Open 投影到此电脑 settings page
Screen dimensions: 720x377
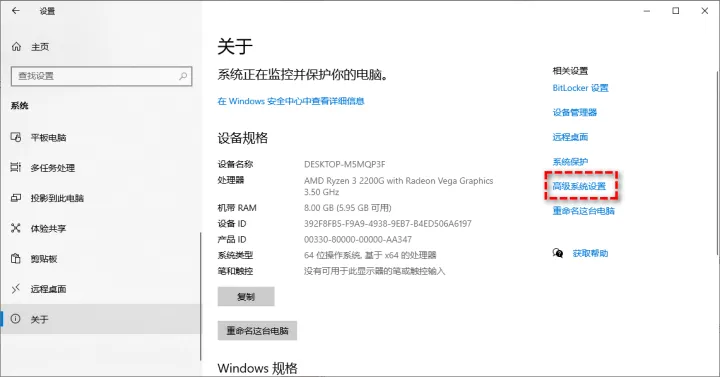[101, 198]
